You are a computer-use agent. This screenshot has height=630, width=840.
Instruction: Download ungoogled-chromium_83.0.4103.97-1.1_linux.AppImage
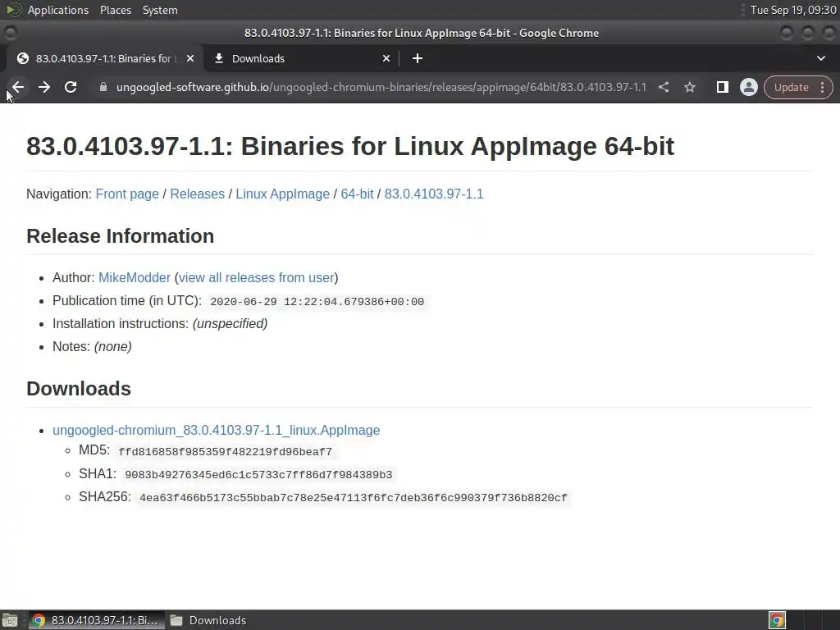click(x=216, y=430)
